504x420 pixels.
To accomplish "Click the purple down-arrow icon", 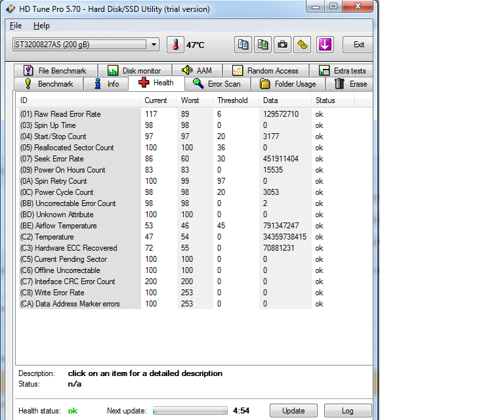I will [x=325, y=45].
